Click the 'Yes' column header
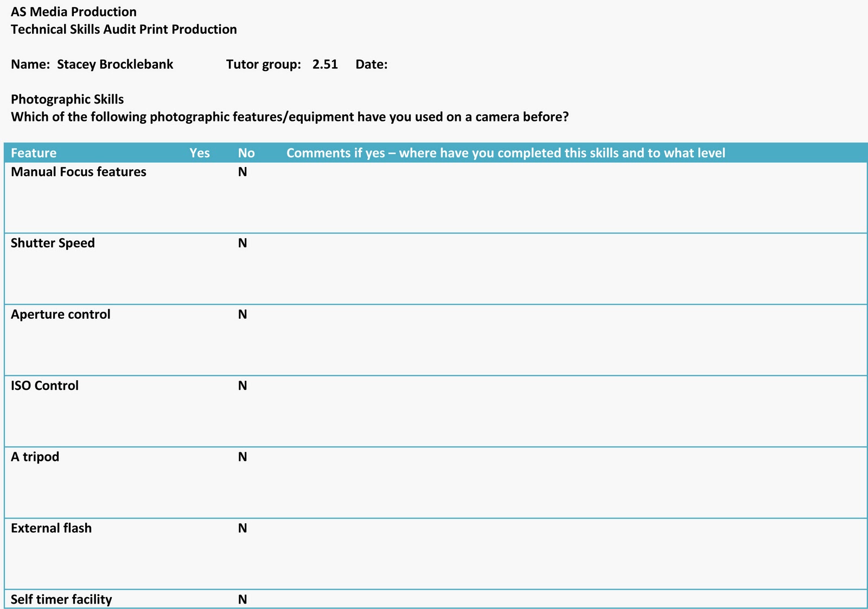 [200, 153]
